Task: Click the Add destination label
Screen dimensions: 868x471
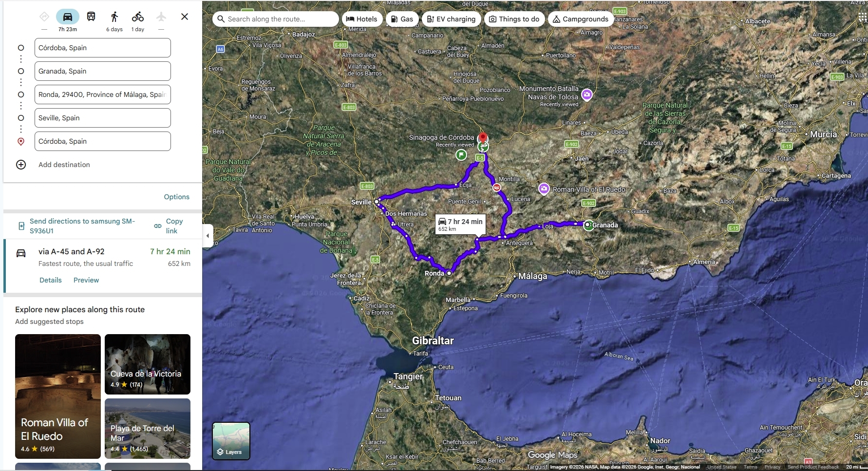Action: [x=64, y=165]
